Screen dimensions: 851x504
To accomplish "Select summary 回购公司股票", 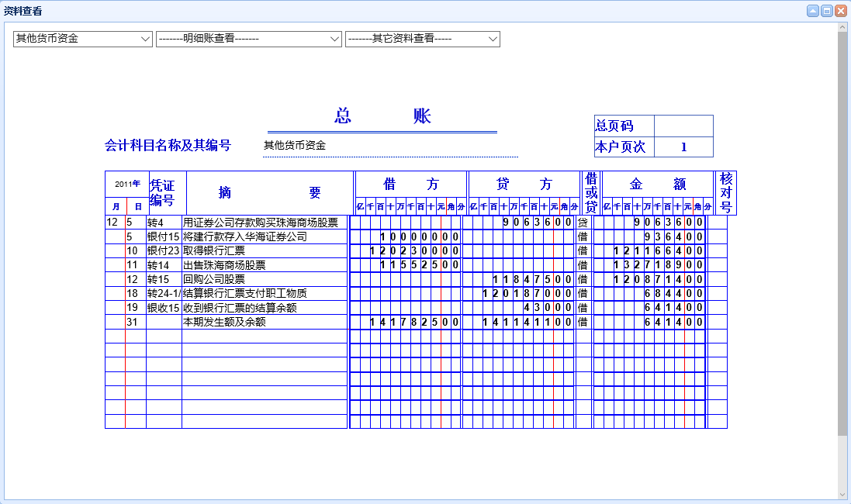I will pyautogui.click(x=214, y=279).
